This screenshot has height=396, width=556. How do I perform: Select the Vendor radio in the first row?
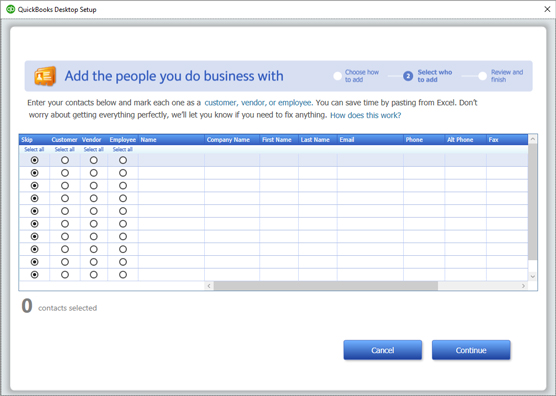tap(94, 160)
